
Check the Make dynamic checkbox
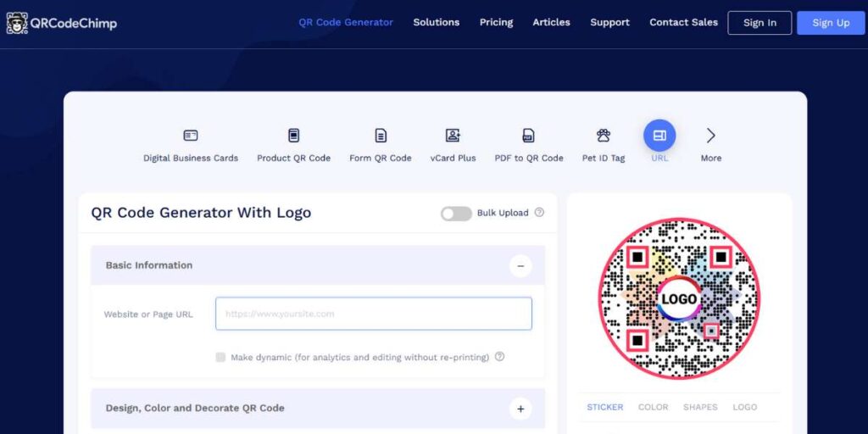220,358
